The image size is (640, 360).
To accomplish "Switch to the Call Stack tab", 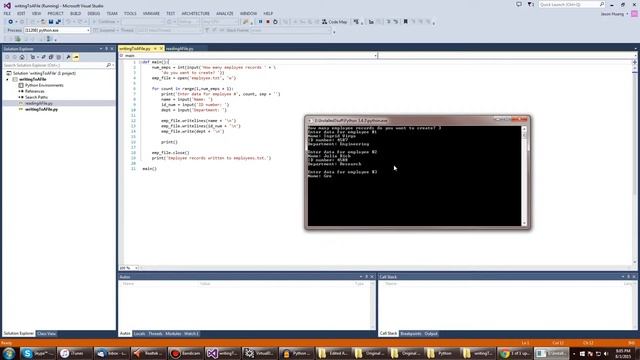I will click(388, 334).
